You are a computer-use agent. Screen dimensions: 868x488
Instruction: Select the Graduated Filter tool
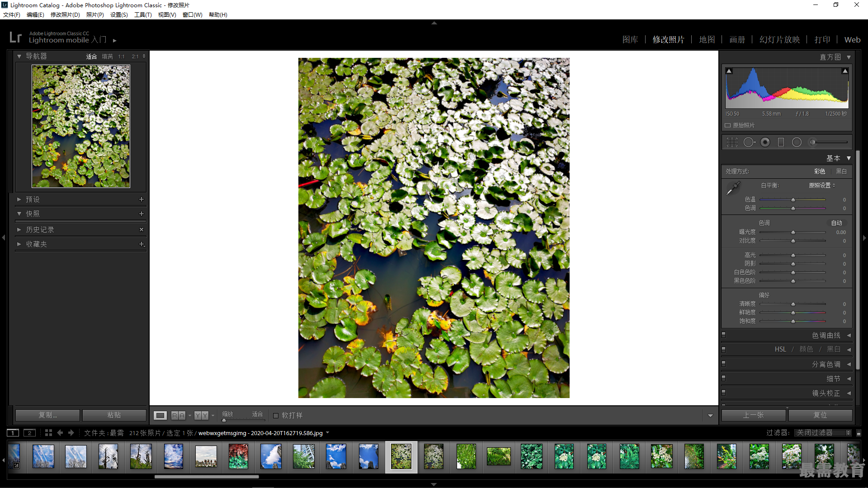click(x=781, y=142)
